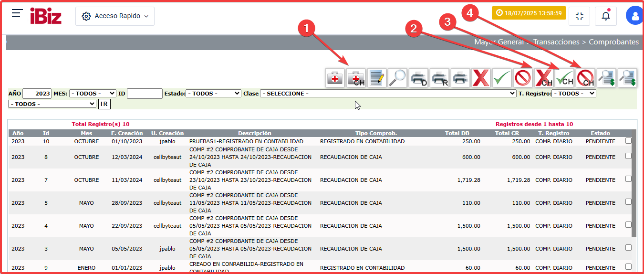Click Registros desde 1 hasta 10 text
The height and width of the screenshot is (274, 644).
click(534, 124)
